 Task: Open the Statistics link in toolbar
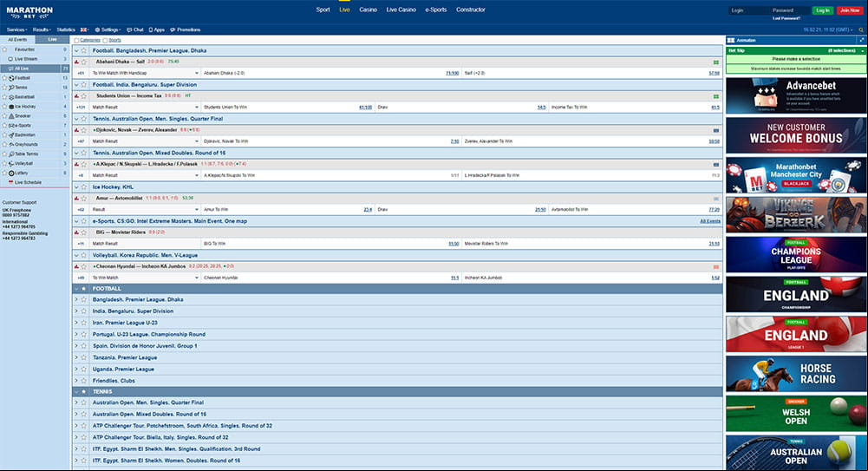click(x=66, y=29)
